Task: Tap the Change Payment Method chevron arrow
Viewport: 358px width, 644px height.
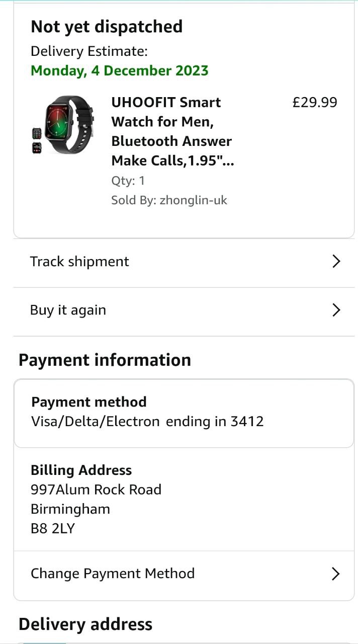Action: click(336, 574)
